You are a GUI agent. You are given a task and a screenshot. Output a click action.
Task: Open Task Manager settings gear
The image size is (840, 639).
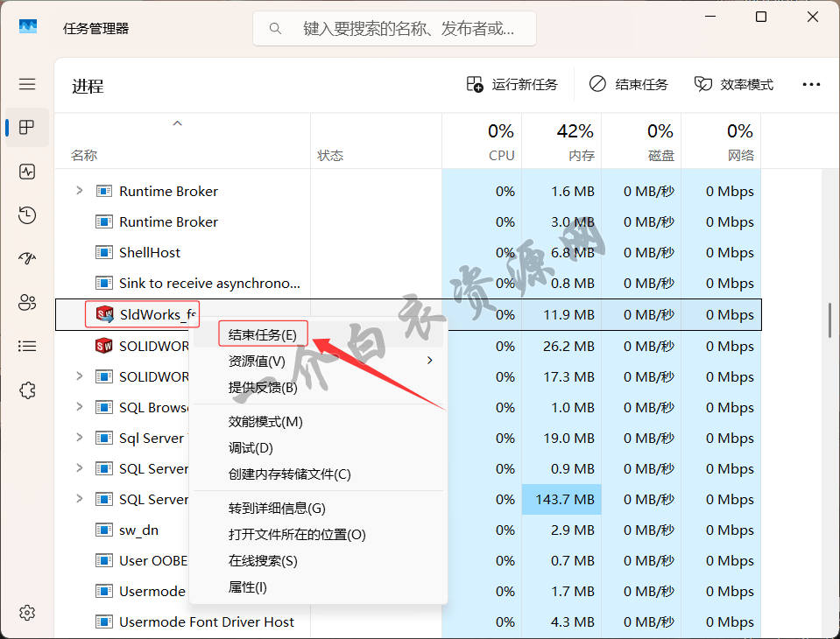coord(27,612)
